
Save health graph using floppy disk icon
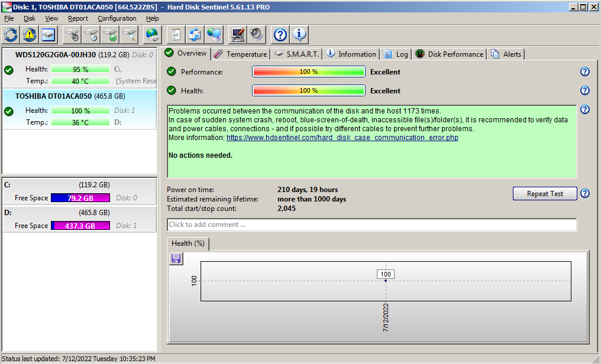click(x=176, y=259)
